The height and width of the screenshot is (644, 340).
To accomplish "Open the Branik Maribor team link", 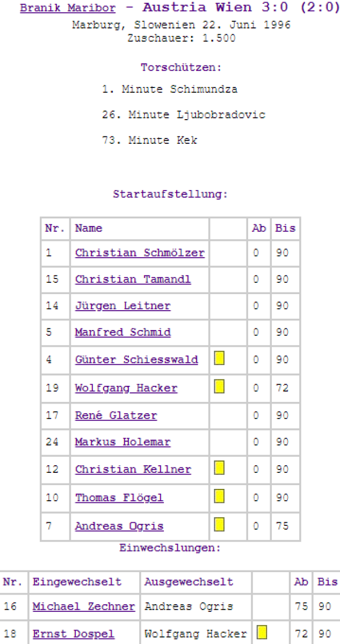I will [x=68, y=9].
